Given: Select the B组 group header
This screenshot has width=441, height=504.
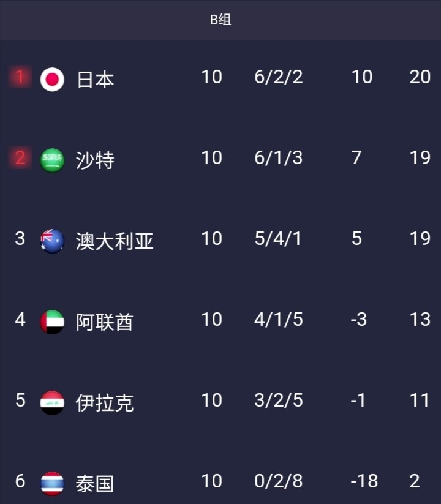Looking at the screenshot, I should click(221, 20).
